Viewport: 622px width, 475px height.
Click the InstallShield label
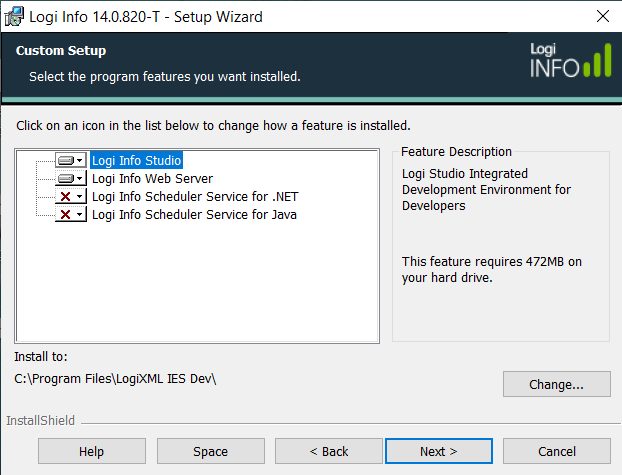[40, 420]
